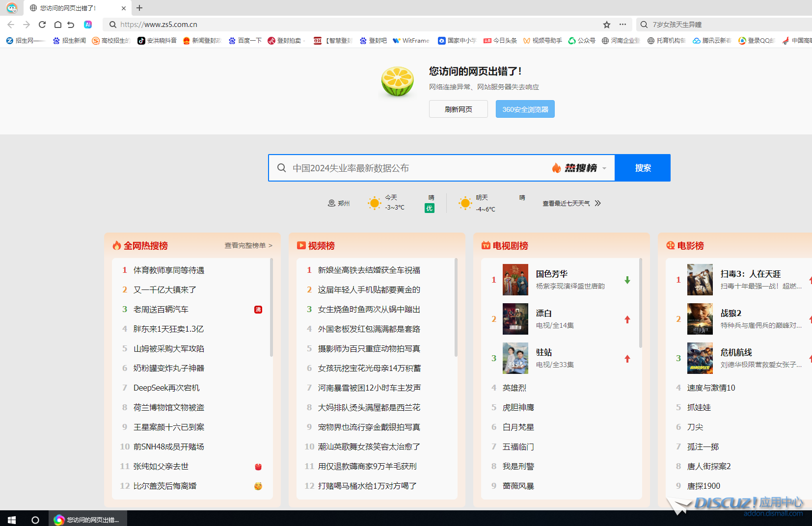Click the browser forward arrow
812x526 pixels.
coord(27,25)
